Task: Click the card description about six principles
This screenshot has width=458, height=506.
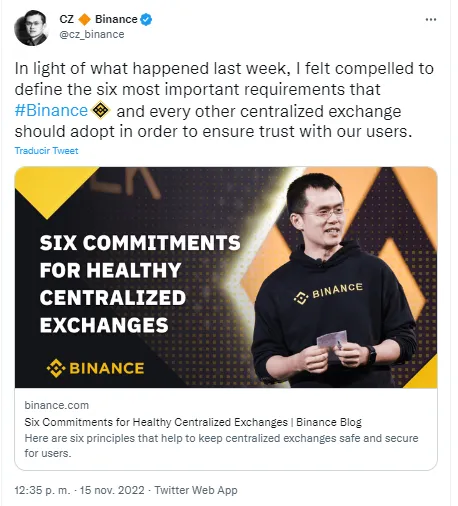Action: [221, 446]
